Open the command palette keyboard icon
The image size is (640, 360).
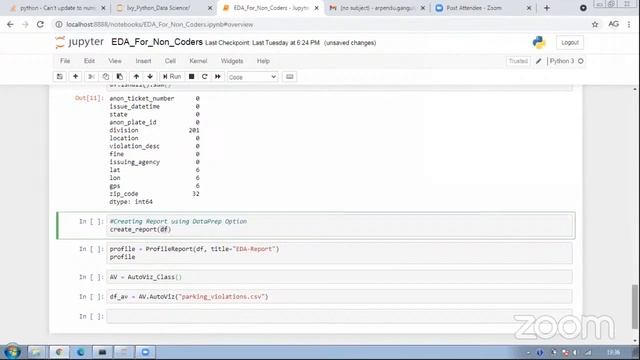[289, 77]
